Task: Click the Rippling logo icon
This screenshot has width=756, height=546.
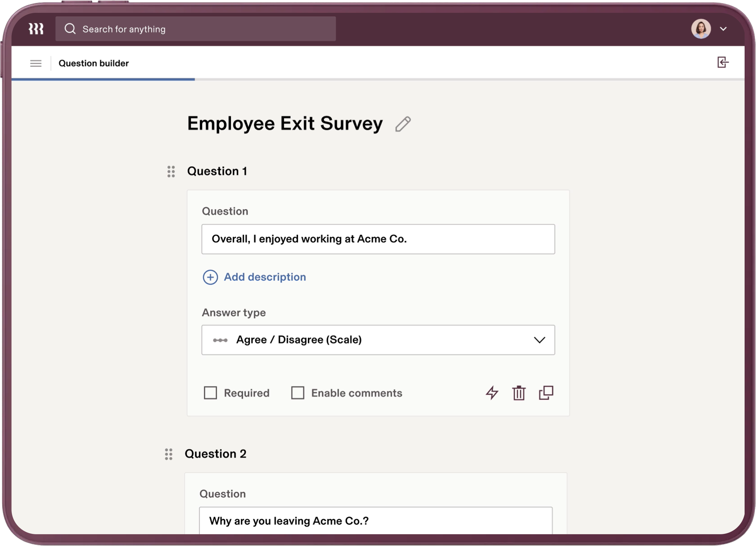Action: pos(36,28)
